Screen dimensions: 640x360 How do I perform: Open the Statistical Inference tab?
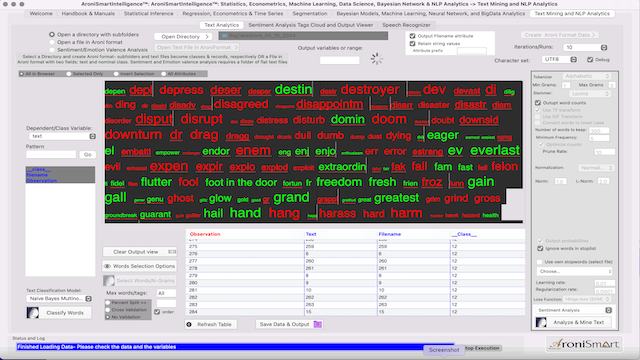click(x=149, y=13)
